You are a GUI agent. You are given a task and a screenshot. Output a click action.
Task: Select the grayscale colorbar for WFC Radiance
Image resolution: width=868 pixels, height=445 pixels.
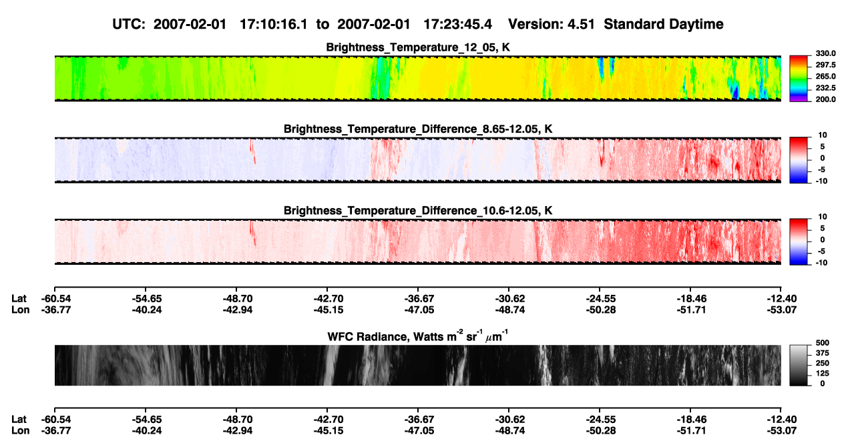799,365
